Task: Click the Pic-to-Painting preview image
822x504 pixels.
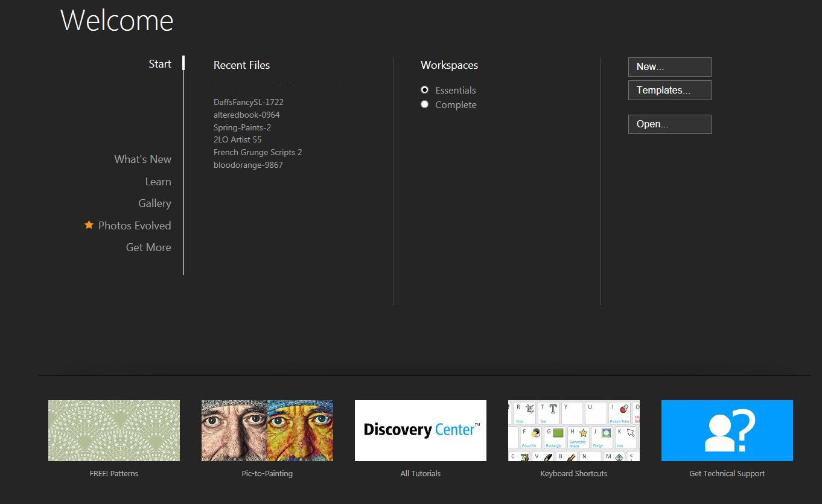Action: [267, 430]
